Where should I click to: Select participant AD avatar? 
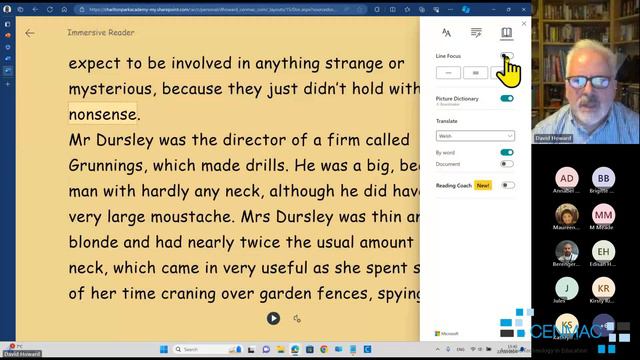pos(567,178)
